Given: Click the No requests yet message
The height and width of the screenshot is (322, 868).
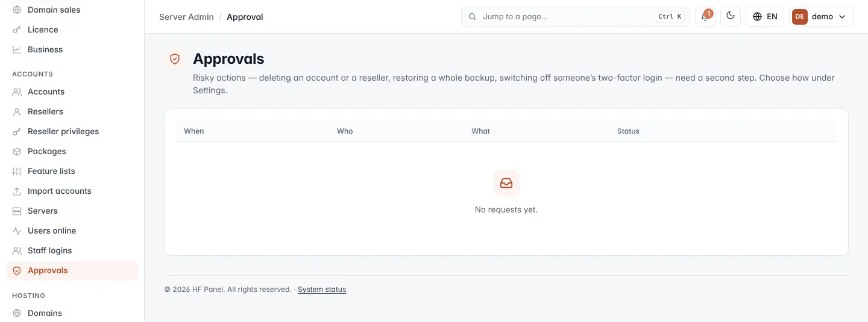Looking at the screenshot, I should click(506, 210).
